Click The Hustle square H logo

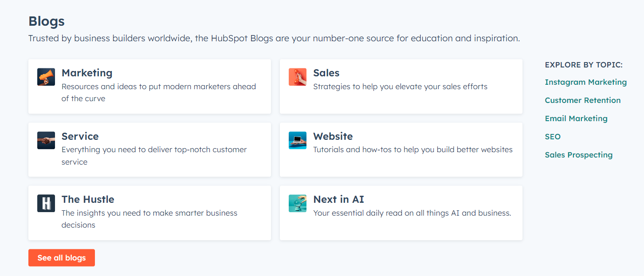(46, 203)
